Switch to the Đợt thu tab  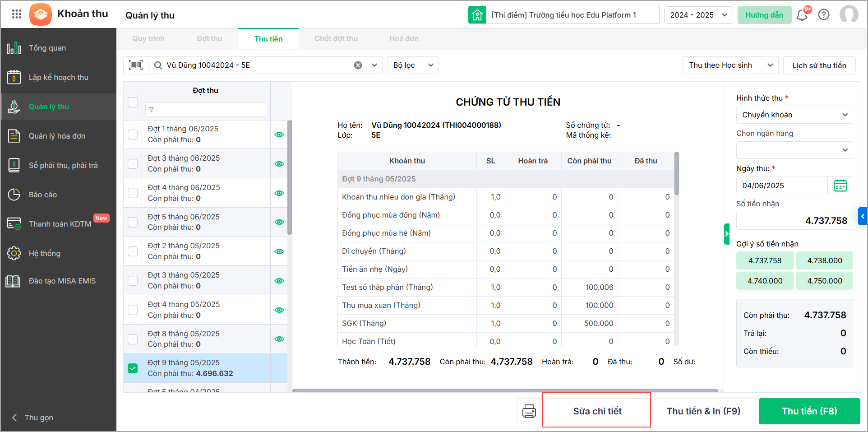[209, 39]
